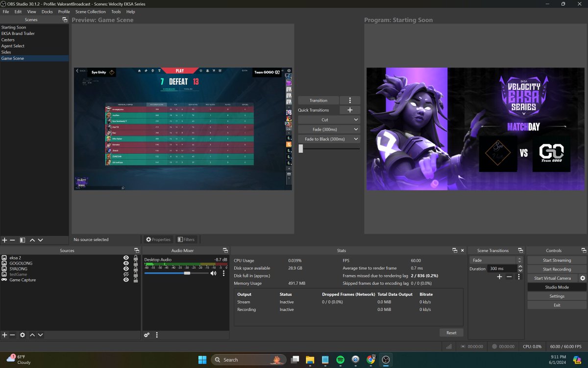Show the testGame source
The image size is (588, 368).
tap(126, 274)
